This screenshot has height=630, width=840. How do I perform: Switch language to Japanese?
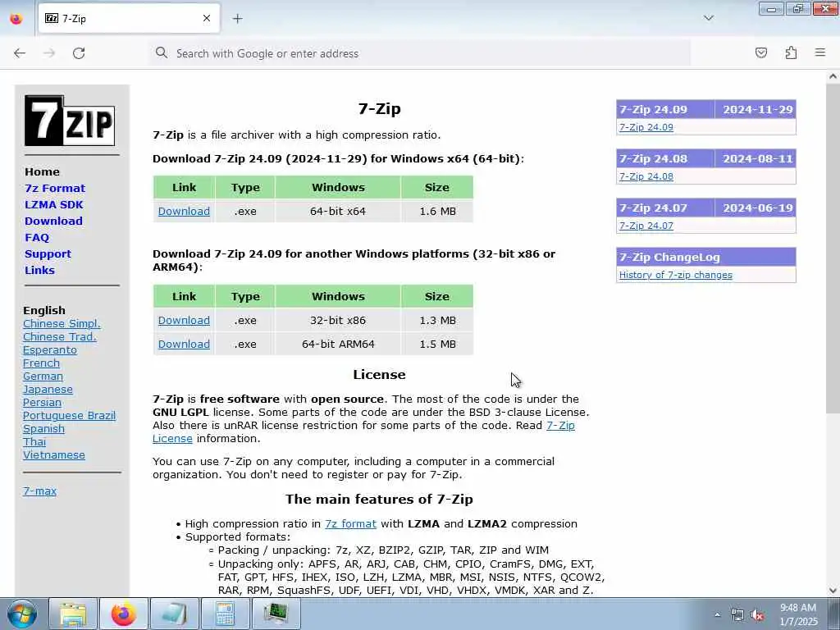pyautogui.click(x=48, y=390)
